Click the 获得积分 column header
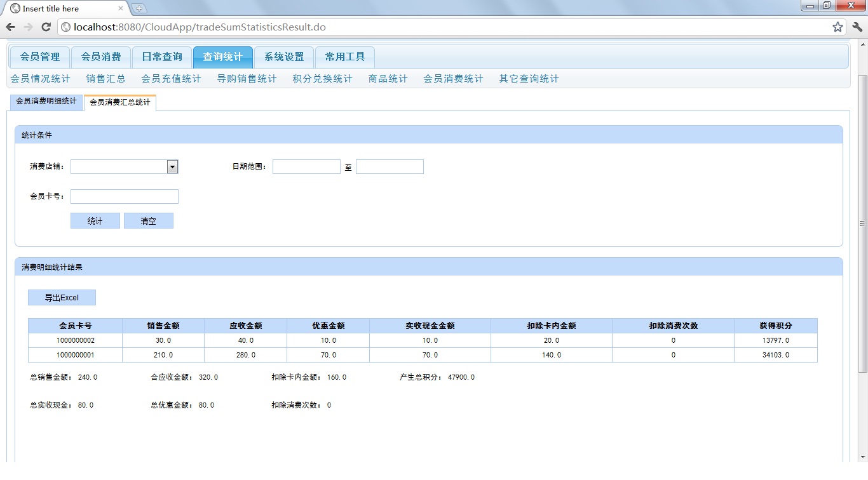Screen dimensions: 868x480 [776, 326]
